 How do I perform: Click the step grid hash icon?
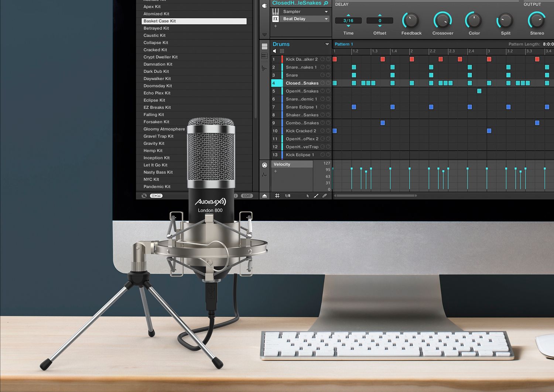(x=277, y=196)
